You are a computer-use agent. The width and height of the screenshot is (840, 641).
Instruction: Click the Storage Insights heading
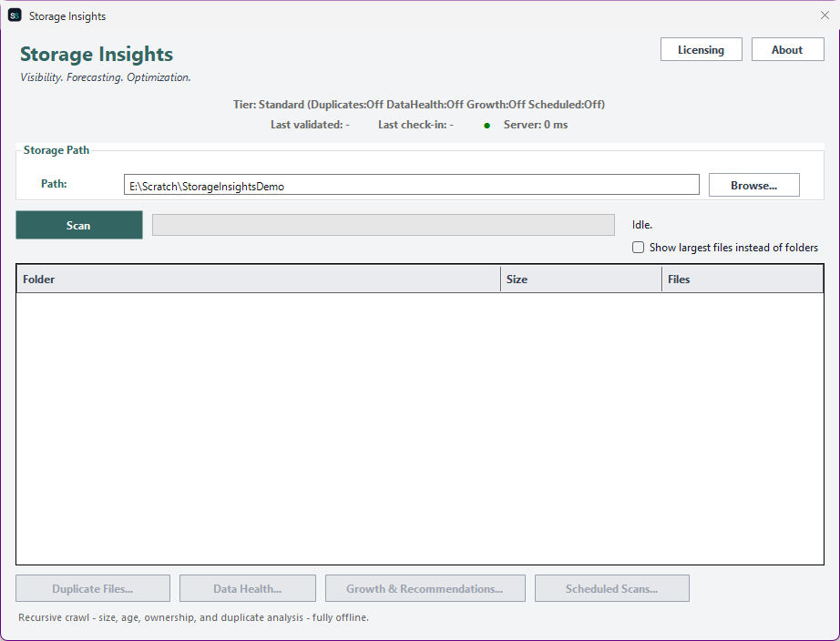click(97, 54)
